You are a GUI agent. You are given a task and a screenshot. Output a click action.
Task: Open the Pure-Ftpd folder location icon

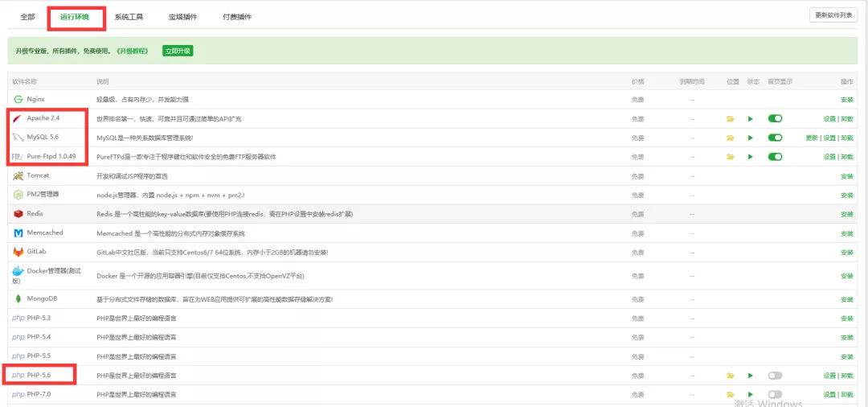tap(730, 158)
